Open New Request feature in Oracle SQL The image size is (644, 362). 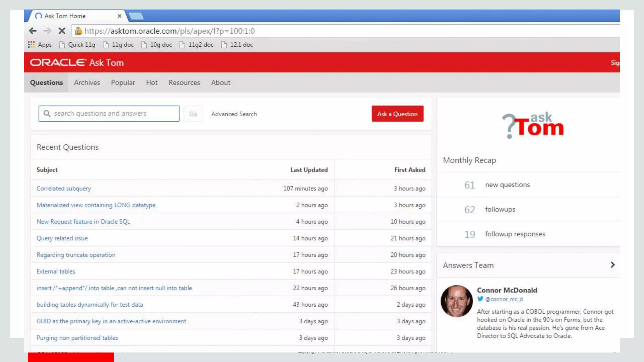click(83, 222)
